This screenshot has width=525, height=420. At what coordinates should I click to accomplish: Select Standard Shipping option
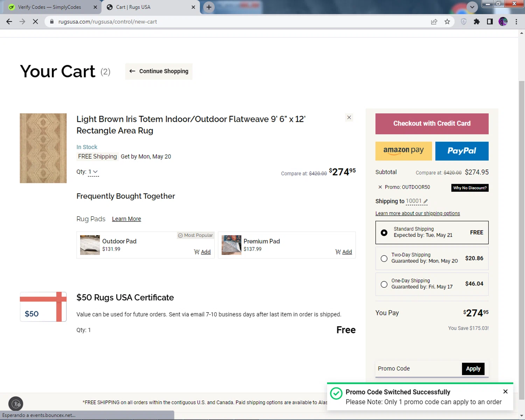432,232
